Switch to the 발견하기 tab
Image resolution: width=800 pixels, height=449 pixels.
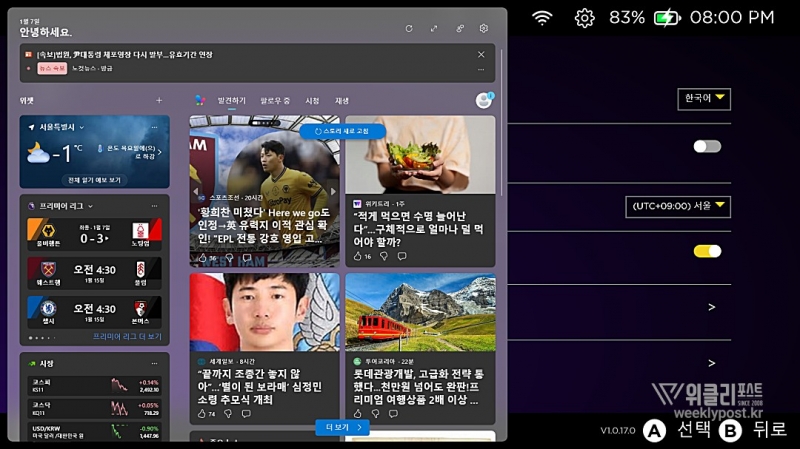coord(232,101)
